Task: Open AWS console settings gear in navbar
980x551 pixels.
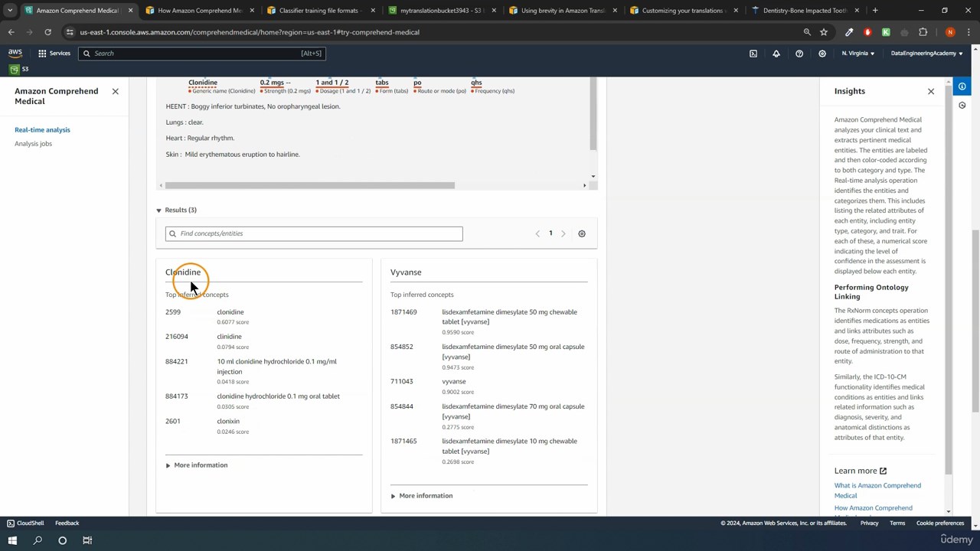Action: [x=822, y=54]
